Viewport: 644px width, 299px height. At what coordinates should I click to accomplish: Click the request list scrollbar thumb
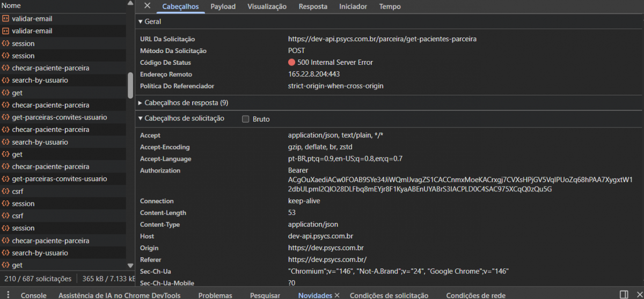click(x=130, y=85)
